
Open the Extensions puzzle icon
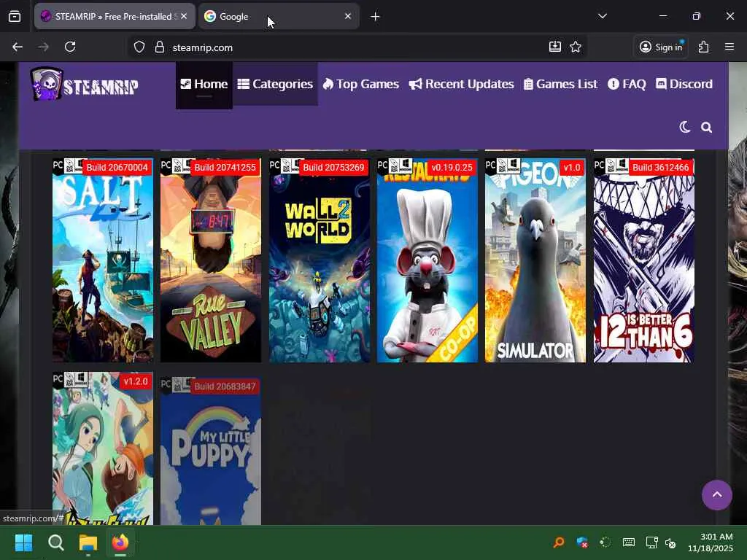(704, 47)
